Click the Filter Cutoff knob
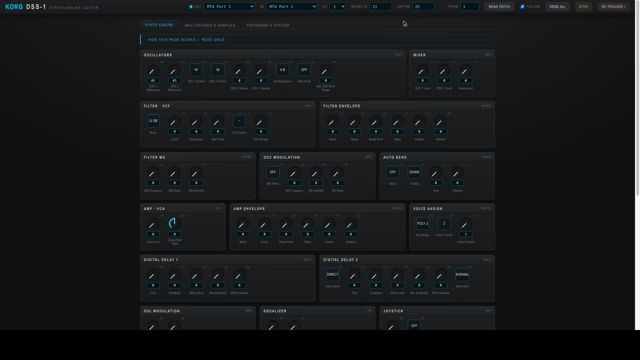 coord(174,122)
